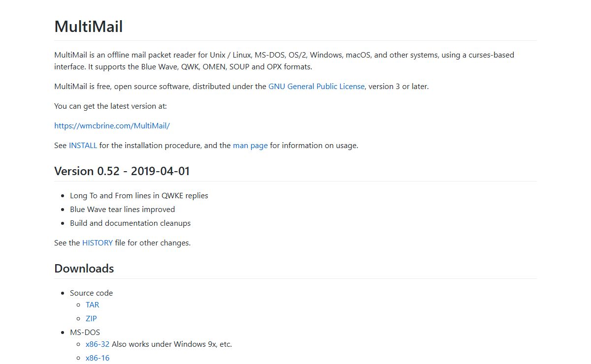Open the INSTALL procedure link
Screen dimensions: 591x364
[83, 146]
